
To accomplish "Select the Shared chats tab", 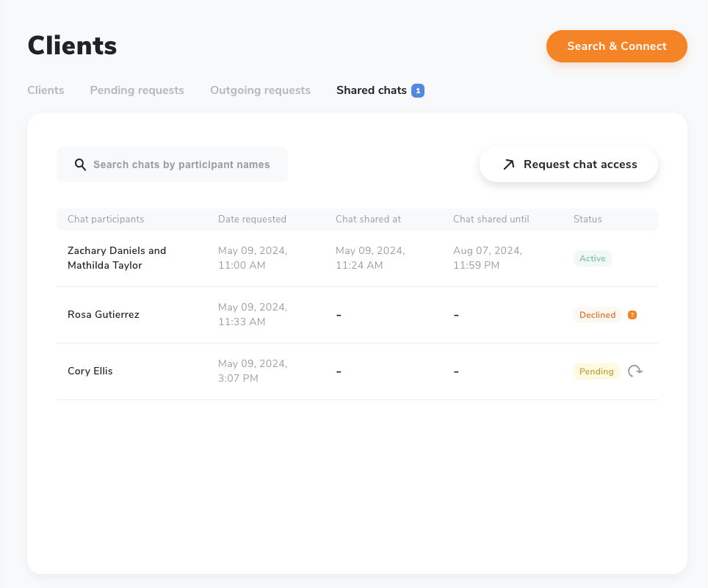I will click(372, 90).
